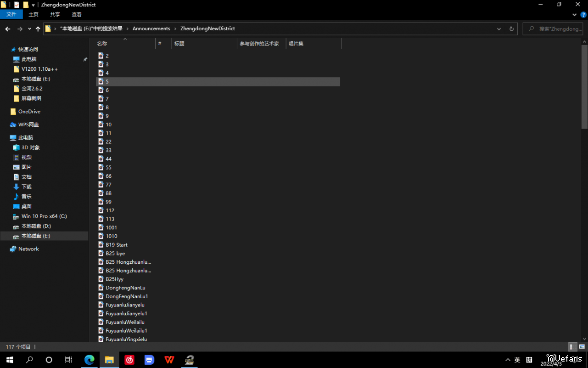Screen dimensions: 588x368
Task: Click the Announcements breadcrumb in address bar
Action: click(x=151, y=28)
